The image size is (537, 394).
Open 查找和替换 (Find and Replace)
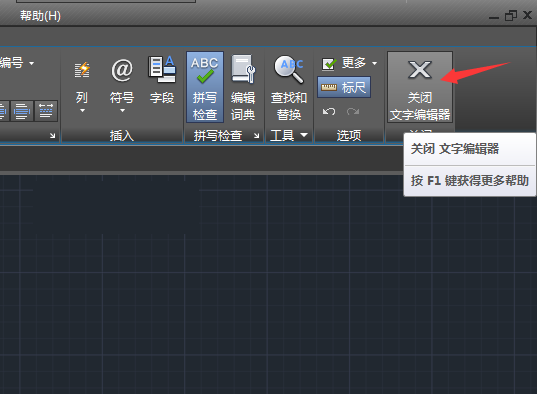[x=289, y=87]
